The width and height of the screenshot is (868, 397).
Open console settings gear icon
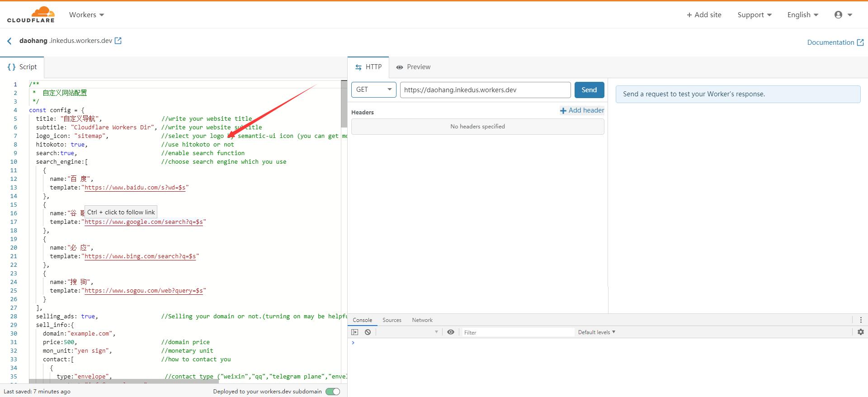coord(861,332)
